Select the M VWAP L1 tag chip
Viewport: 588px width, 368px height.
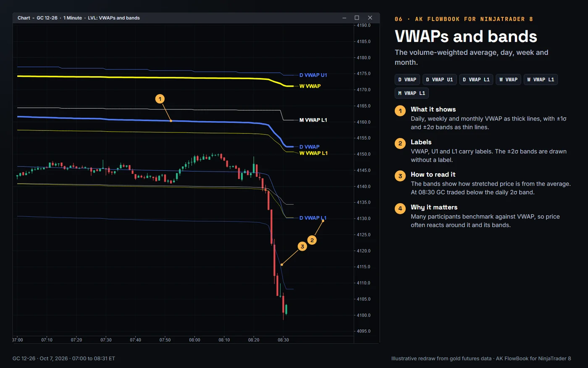pyautogui.click(x=412, y=93)
